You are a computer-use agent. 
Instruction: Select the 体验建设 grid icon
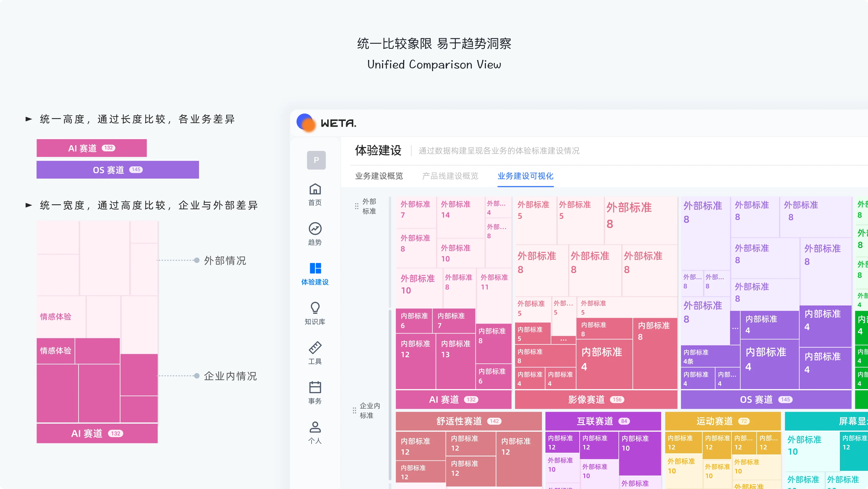[x=315, y=268]
